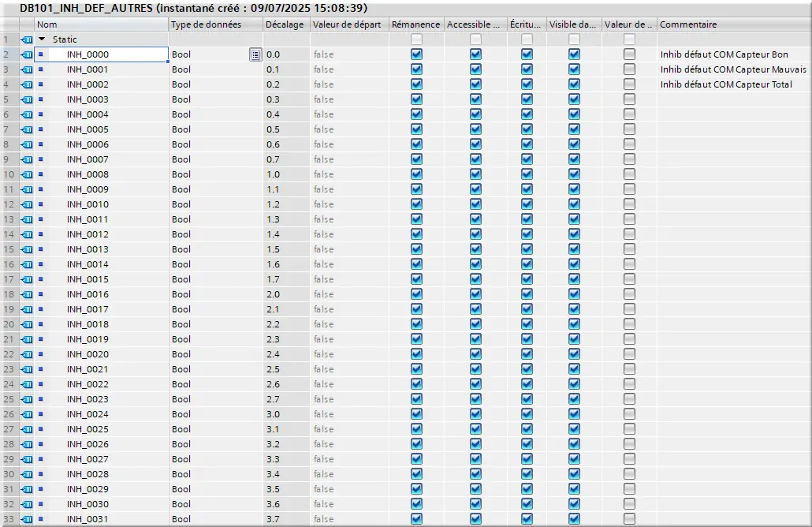The height and width of the screenshot is (527, 812).
Task: Click the tag icon on the Static row
Action: coord(27,39)
